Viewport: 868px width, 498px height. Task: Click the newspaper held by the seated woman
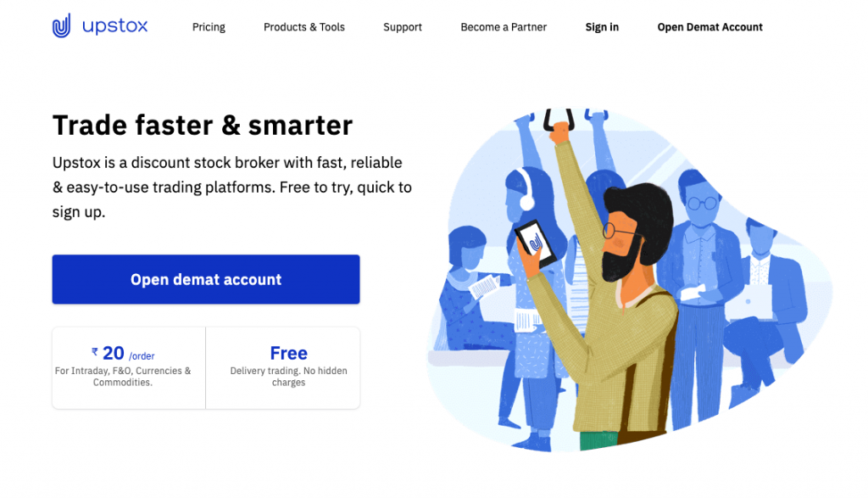click(485, 286)
